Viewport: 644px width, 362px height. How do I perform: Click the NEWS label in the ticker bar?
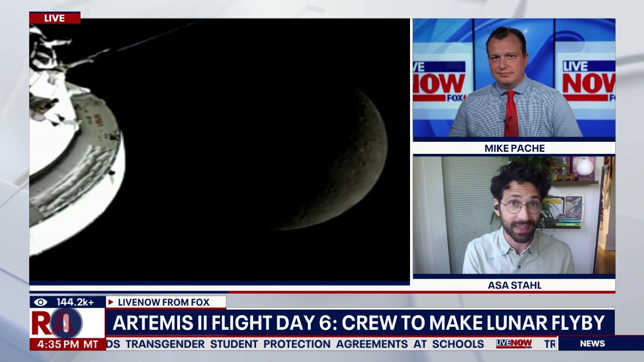pyautogui.click(x=592, y=343)
